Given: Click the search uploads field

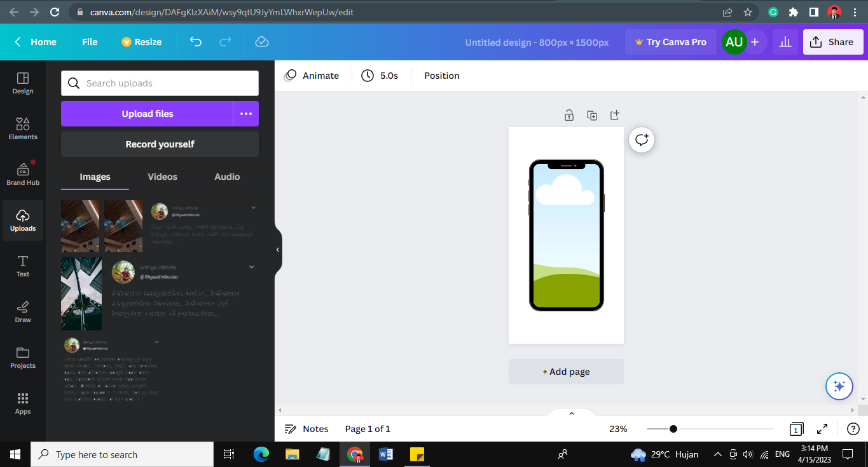Looking at the screenshot, I should (159, 83).
